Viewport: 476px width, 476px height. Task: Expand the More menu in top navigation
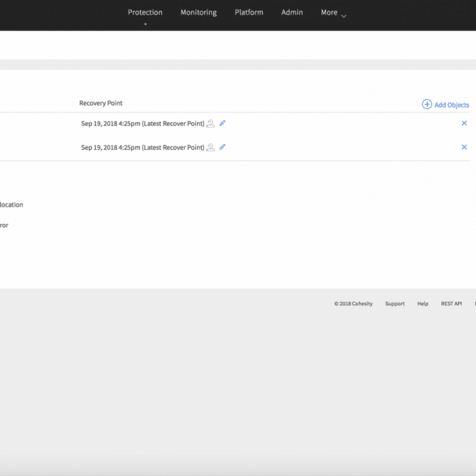(334, 13)
